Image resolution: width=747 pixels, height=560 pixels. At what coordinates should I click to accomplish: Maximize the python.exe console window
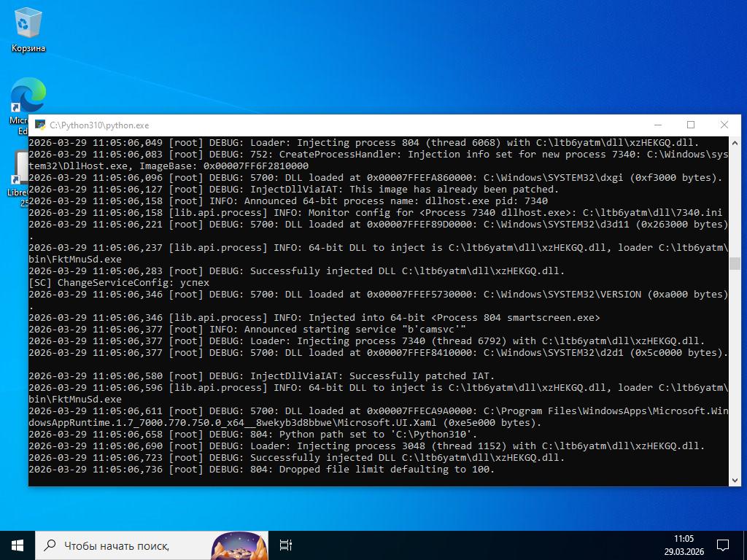(691, 125)
